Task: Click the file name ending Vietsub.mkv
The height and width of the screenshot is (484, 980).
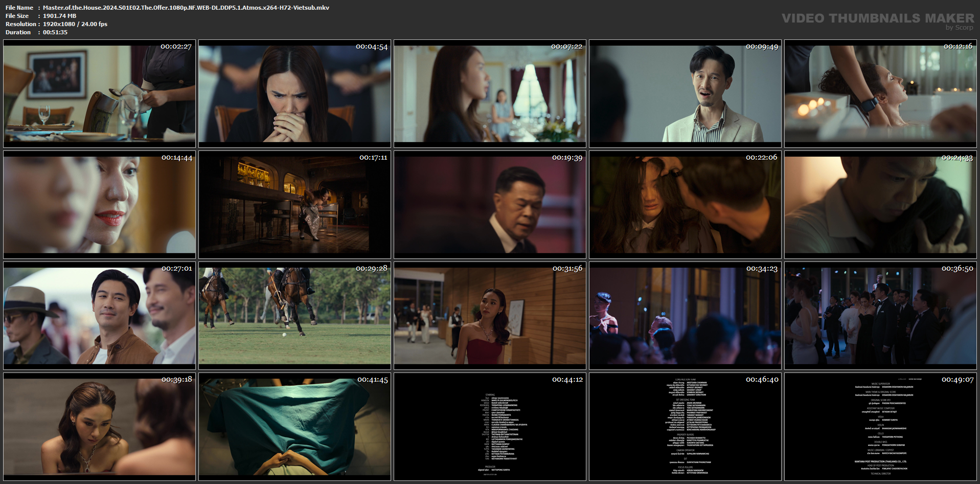Action: click(186, 8)
